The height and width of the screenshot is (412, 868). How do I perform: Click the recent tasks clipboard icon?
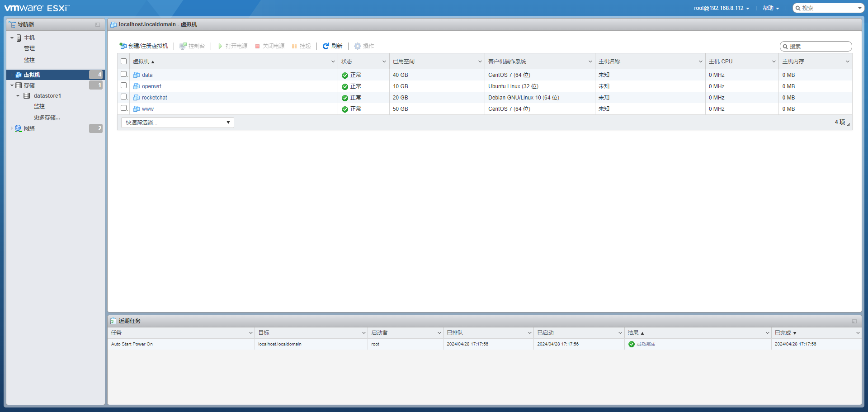click(113, 321)
